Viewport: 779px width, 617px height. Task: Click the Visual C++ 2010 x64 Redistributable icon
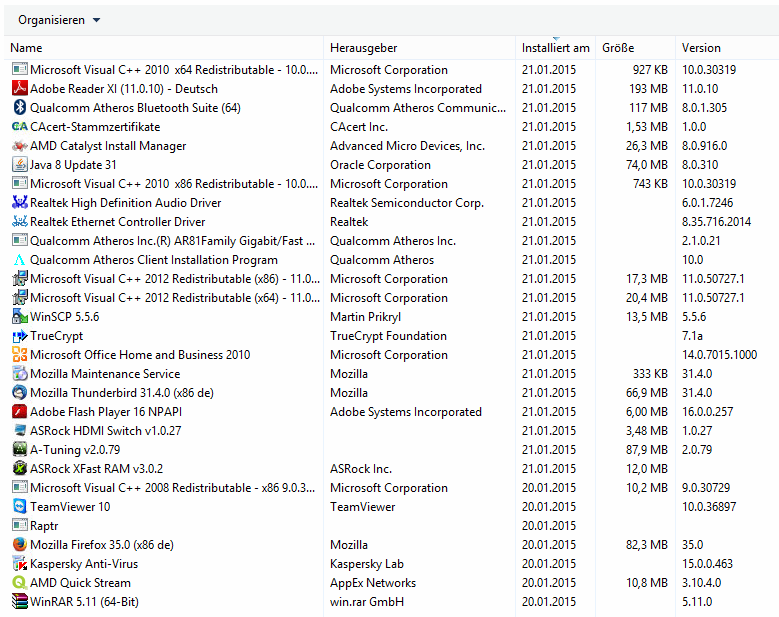tap(19, 70)
